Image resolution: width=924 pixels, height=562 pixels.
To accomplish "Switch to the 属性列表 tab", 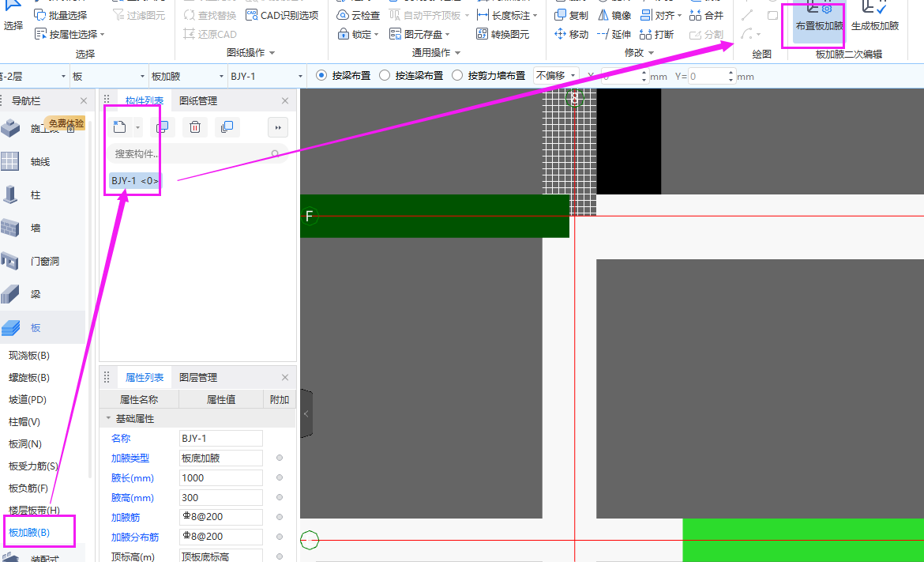I will [145, 377].
